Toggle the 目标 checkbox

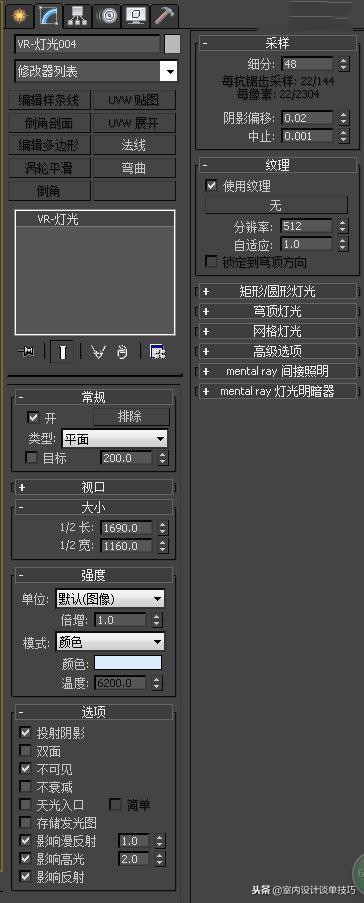coord(31,458)
